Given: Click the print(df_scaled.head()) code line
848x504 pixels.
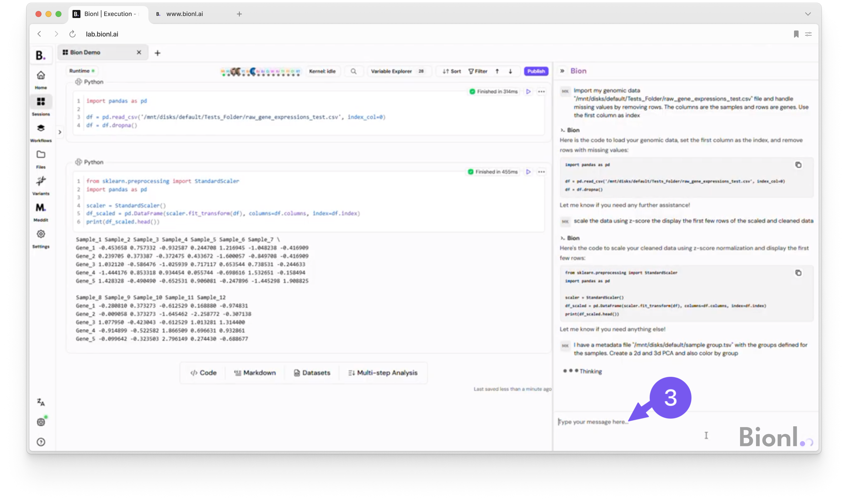Looking at the screenshot, I should (123, 222).
